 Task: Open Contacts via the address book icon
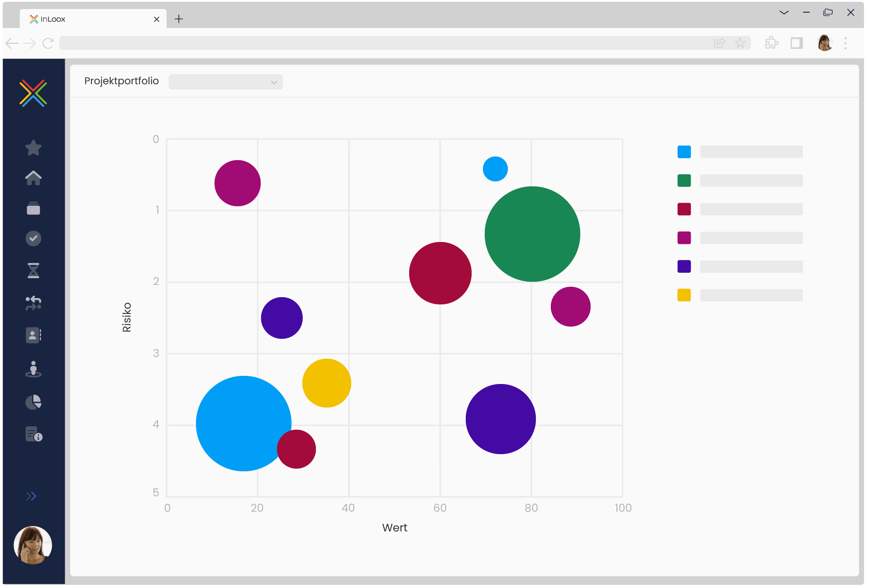(33, 335)
